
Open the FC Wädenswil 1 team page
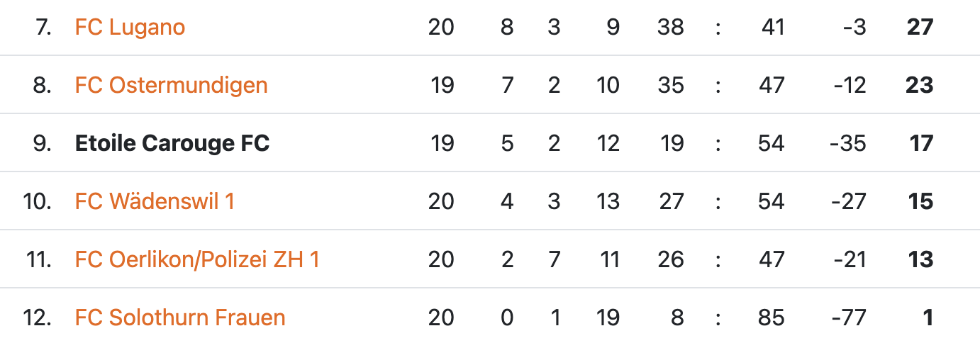pos(155,201)
